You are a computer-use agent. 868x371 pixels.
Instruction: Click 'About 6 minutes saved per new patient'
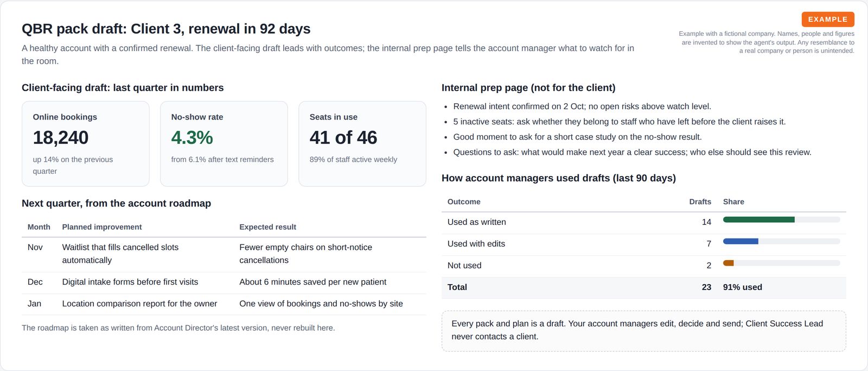[x=313, y=282]
